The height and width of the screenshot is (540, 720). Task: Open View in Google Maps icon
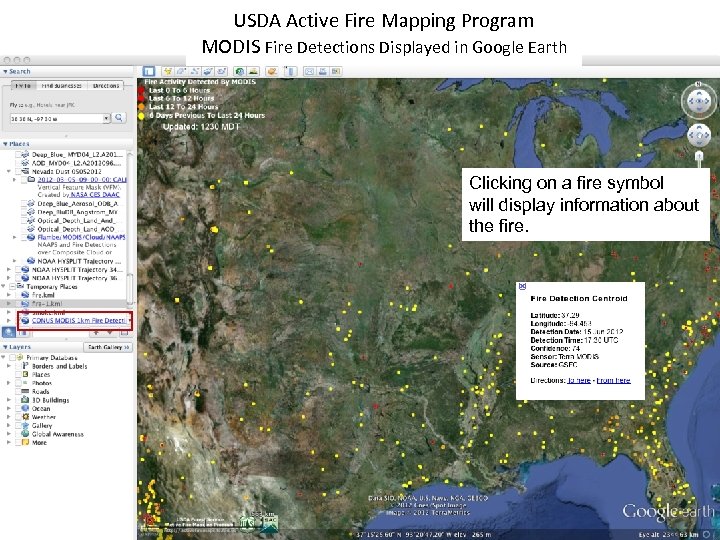336,71
